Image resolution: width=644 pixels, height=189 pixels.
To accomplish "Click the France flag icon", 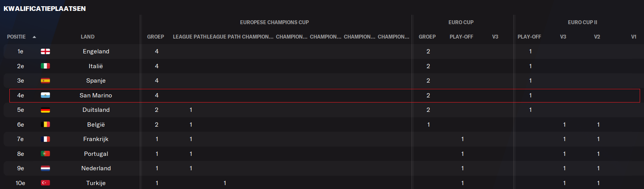I will [x=45, y=139].
